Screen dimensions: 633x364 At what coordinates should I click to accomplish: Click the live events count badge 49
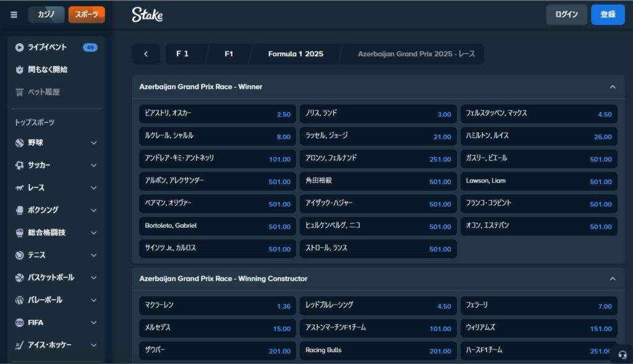pyautogui.click(x=90, y=47)
